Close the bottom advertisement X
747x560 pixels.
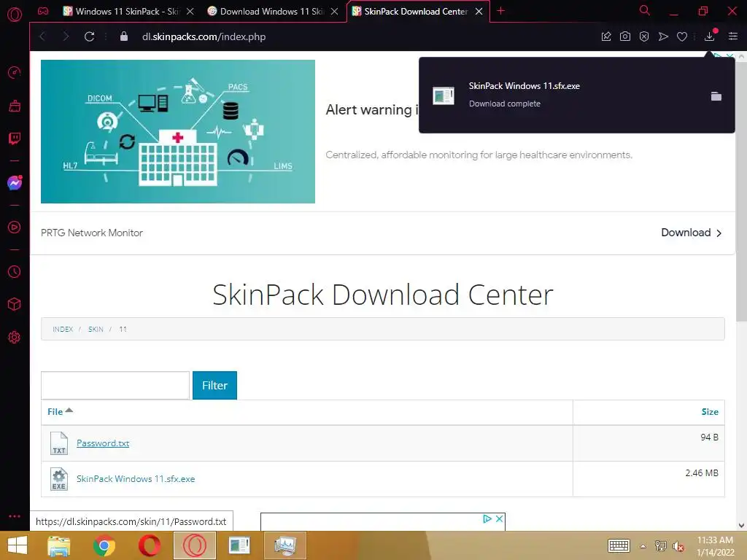point(499,518)
